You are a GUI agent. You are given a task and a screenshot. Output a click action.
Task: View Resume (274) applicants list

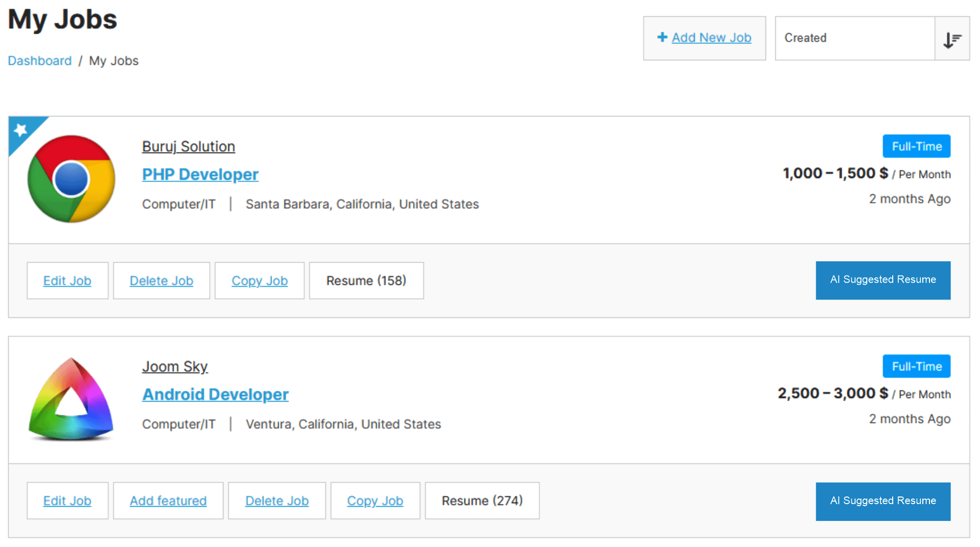(482, 501)
